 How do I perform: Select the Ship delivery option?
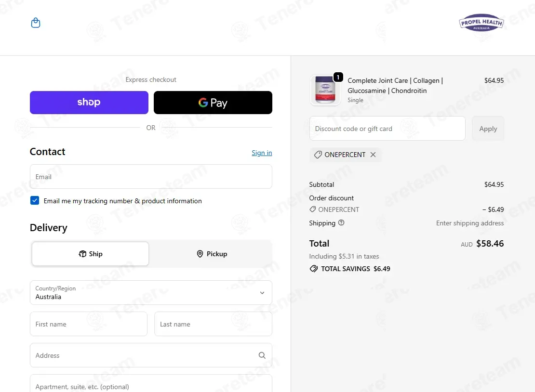pyautogui.click(x=91, y=254)
